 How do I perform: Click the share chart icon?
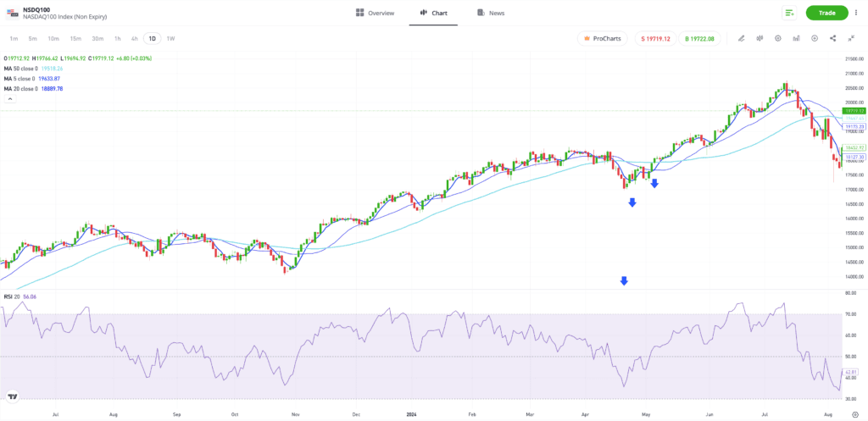click(832, 38)
